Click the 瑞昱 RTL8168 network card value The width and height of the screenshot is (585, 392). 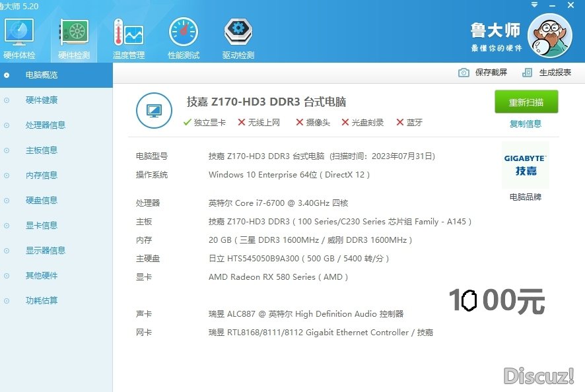pos(321,333)
